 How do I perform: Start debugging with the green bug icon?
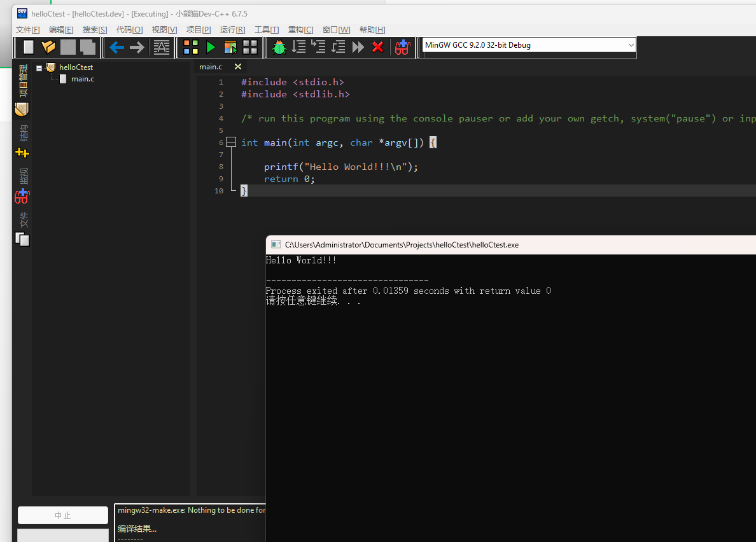click(x=279, y=47)
